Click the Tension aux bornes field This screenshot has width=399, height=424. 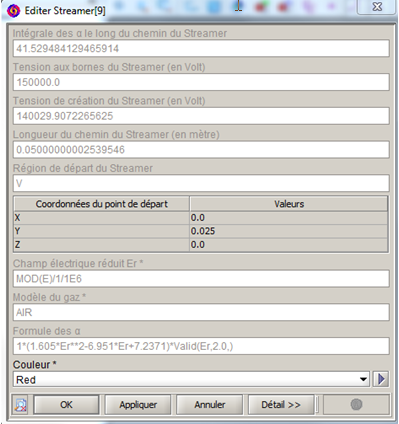(x=201, y=82)
